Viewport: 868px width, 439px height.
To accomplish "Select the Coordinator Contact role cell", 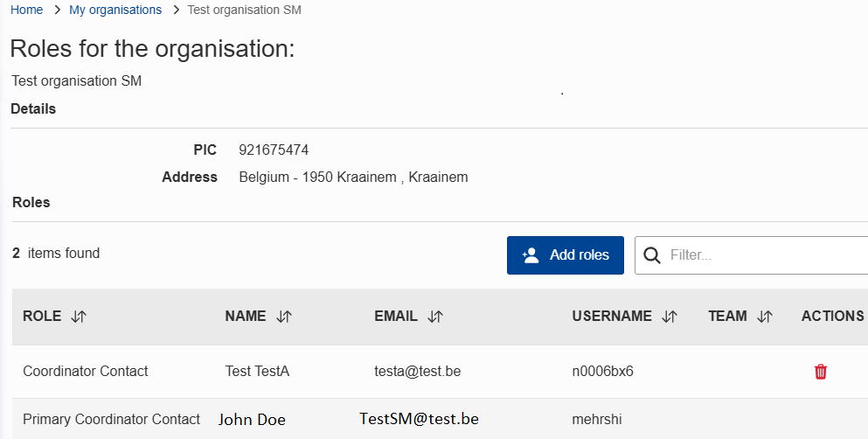I will pyautogui.click(x=86, y=372).
